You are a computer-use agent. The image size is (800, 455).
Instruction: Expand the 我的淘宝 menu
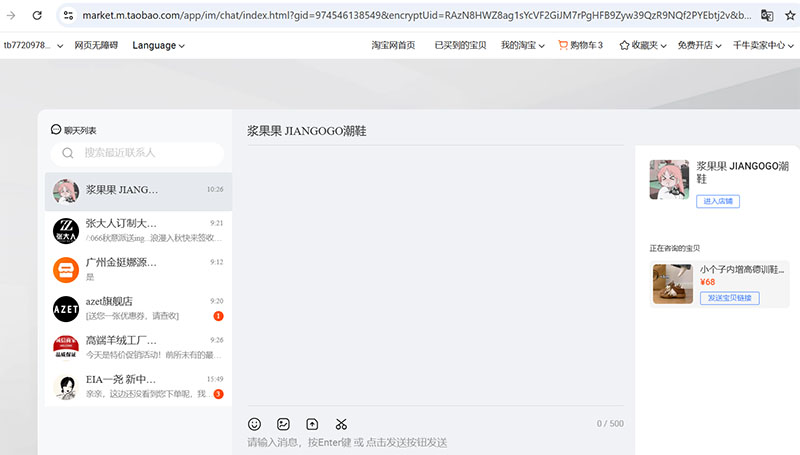coord(522,45)
